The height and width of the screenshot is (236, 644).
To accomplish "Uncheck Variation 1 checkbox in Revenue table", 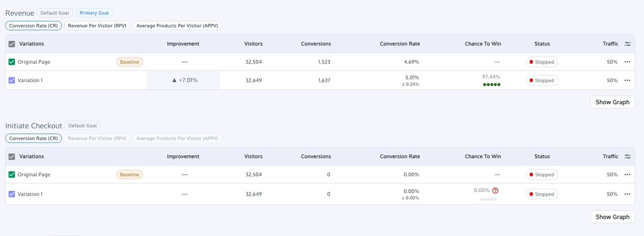I will [x=12, y=80].
